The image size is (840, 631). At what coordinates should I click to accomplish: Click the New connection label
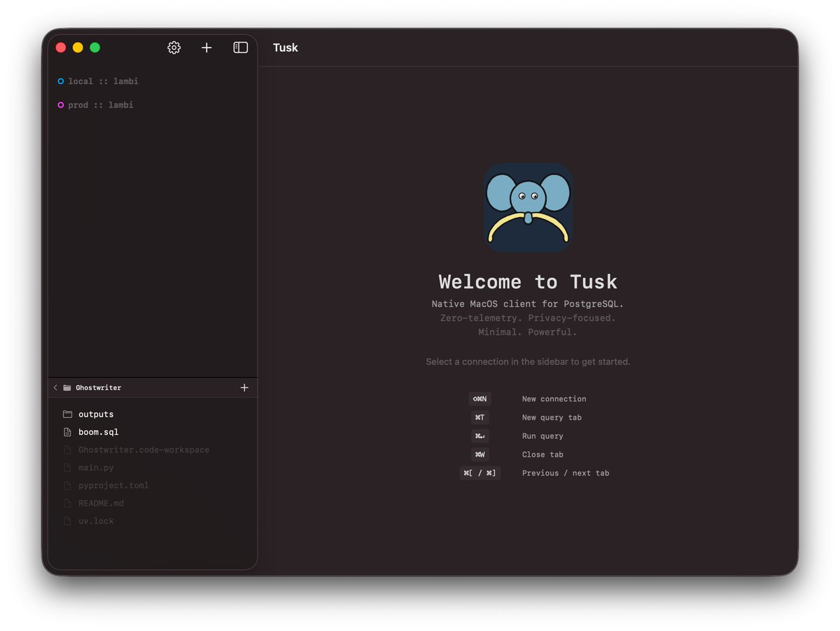pyautogui.click(x=554, y=399)
